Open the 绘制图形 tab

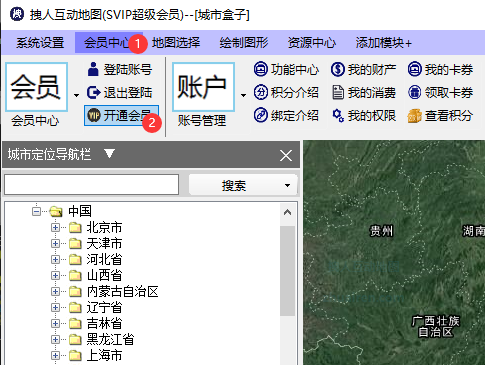point(244,43)
